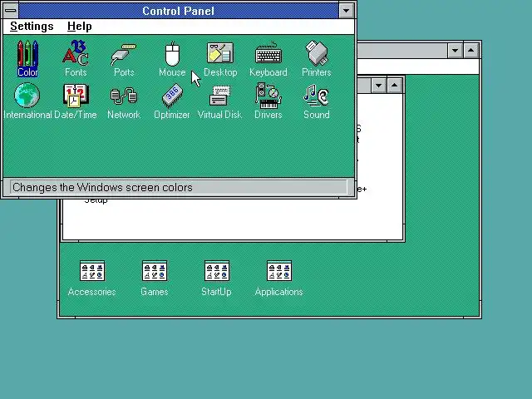This screenshot has height=399, width=532.
Task: Select the StartUp program group icon
Action: coord(216,278)
